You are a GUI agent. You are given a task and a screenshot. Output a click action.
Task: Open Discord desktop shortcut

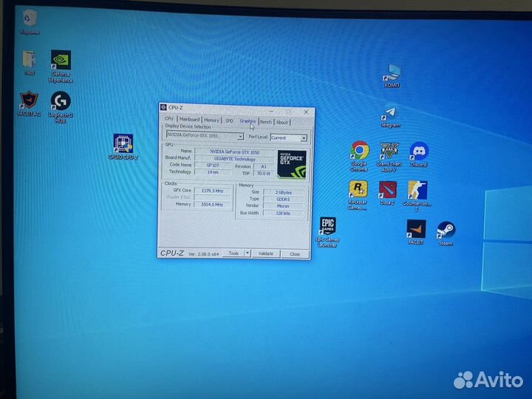pos(419,154)
